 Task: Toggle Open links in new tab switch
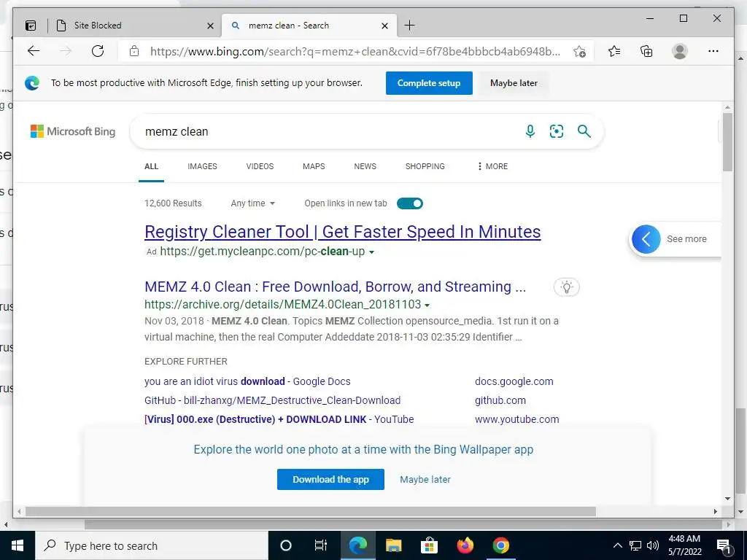coord(410,203)
